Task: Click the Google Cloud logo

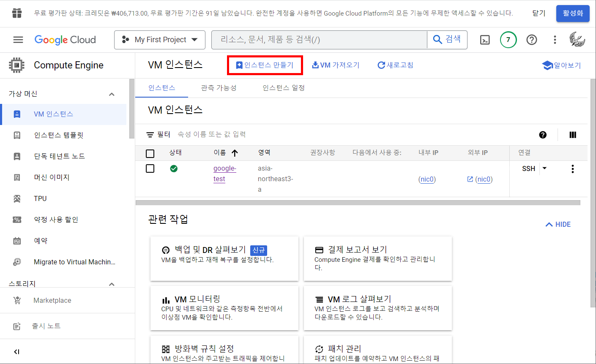Action: coord(65,40)
